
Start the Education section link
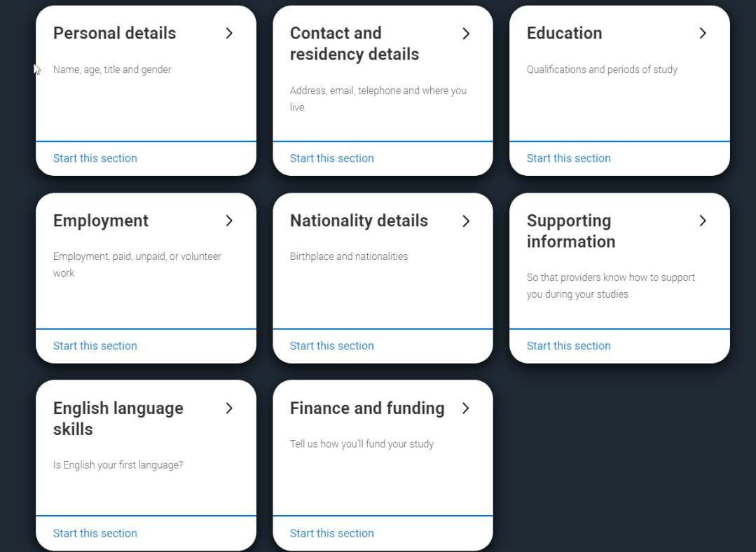[x=569, y=158]
